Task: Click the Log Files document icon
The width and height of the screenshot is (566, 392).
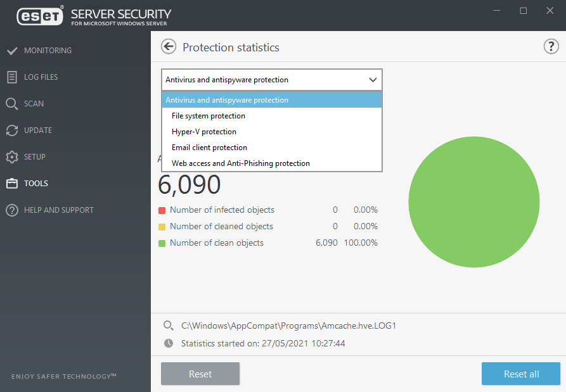Action: 12,77
